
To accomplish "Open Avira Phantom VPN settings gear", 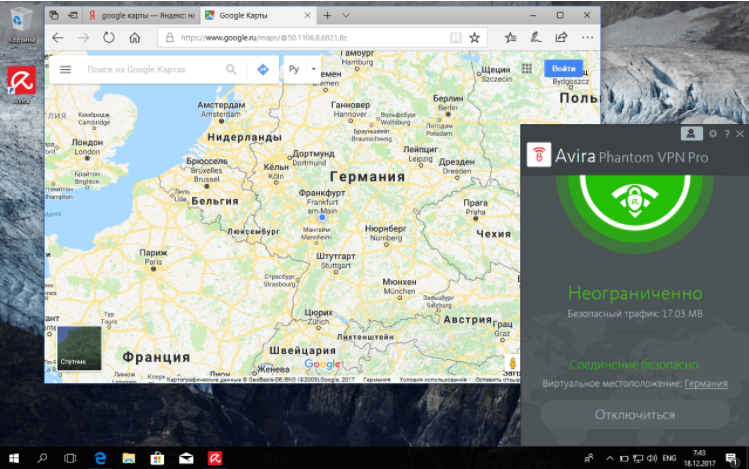I will click(x=713, y=134).
